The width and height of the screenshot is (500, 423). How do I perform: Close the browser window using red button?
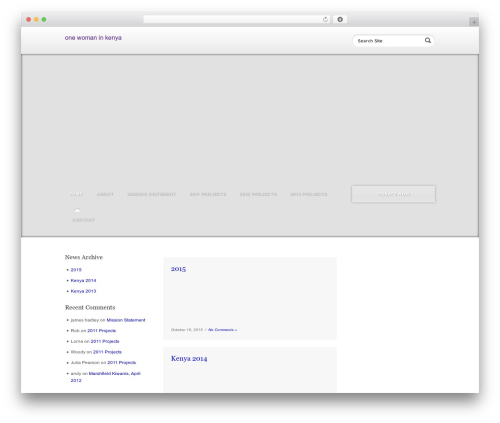point(29,19)
